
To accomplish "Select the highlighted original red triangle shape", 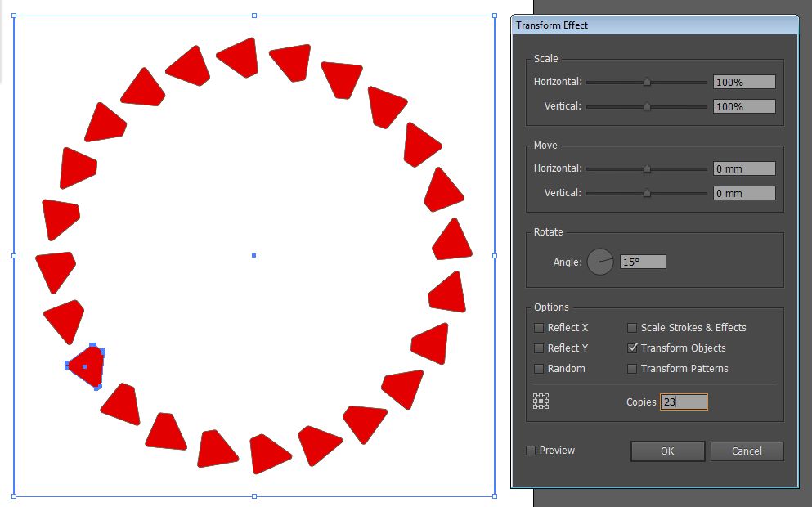I will pyautogui.click(x=87, y=366).
